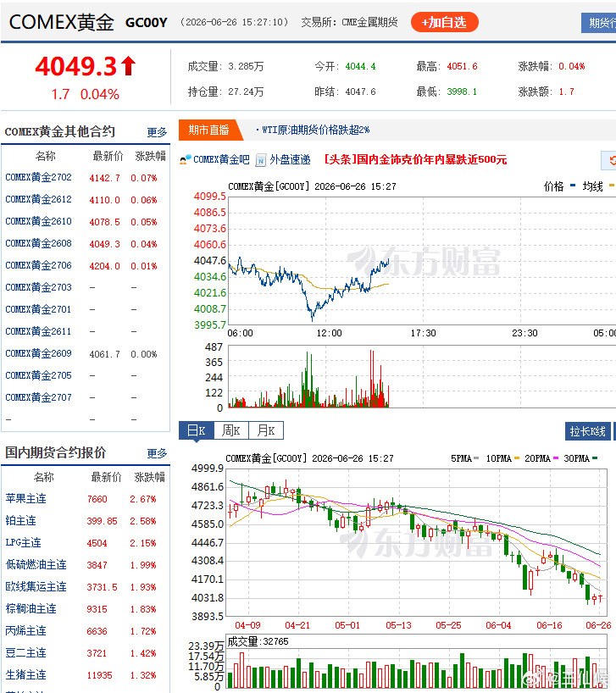Open the 生猪主连 futures quote
The height and width of the screenshot is (693, 616).
point(25,675)
